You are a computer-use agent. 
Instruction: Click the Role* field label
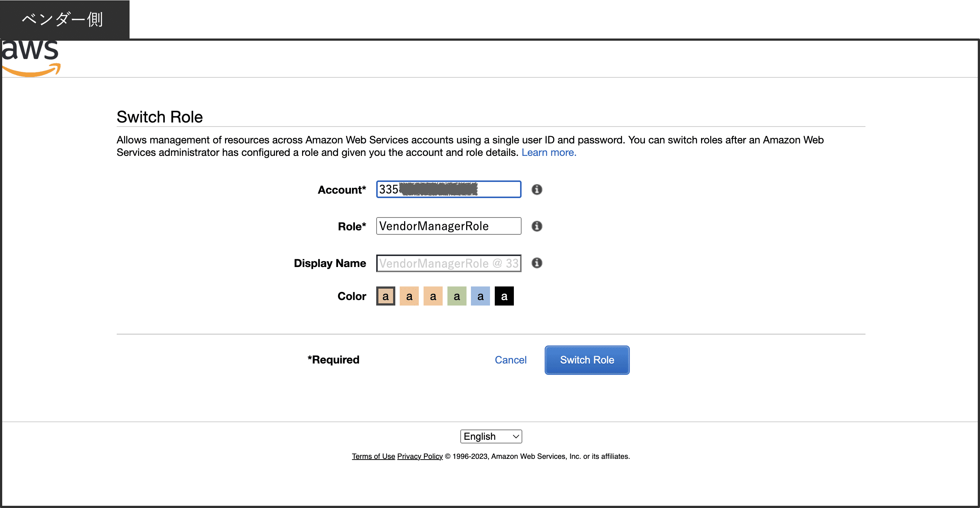point(352,227)
